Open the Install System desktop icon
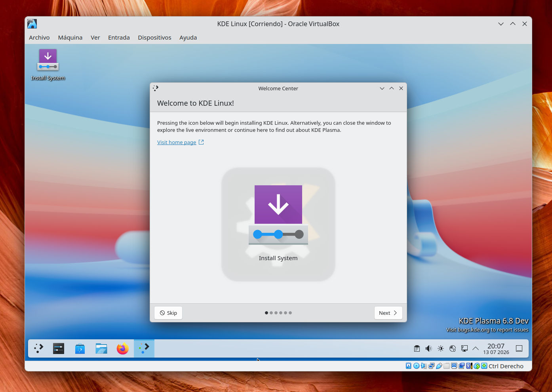 48,65
